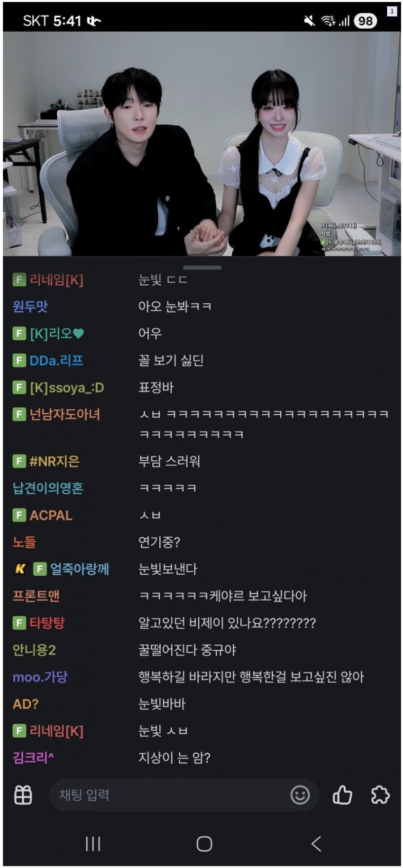Select username moo.가당 in chat

click(x=40, y=677)
